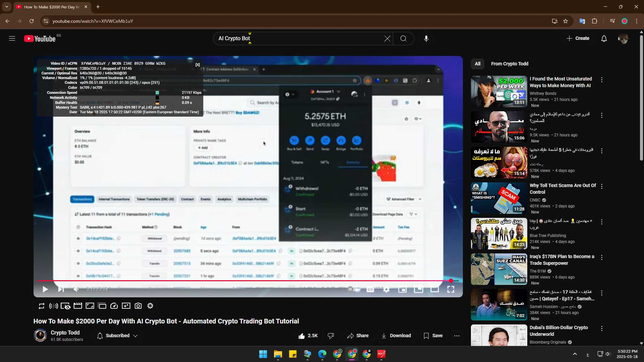Viewport: 644px width, 362px height.
Task: Go to the YouTube home logo
Action: (x=40, y=39)
